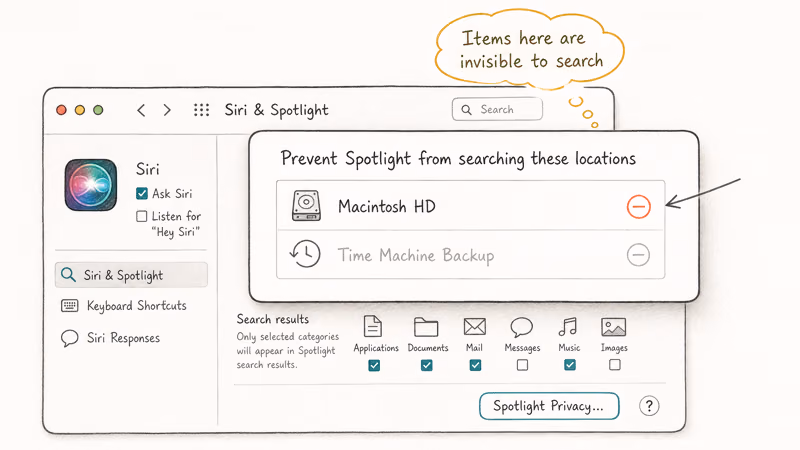Image resolution: width=800 pixels, height=450 pixels.
Task: Click the Applications document icon
Action: (373, 327)
